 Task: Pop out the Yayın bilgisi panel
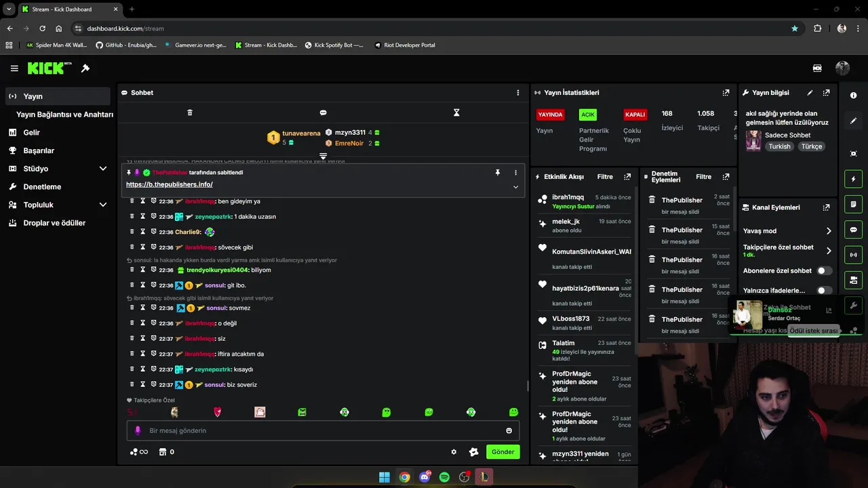tap(826, 93)
